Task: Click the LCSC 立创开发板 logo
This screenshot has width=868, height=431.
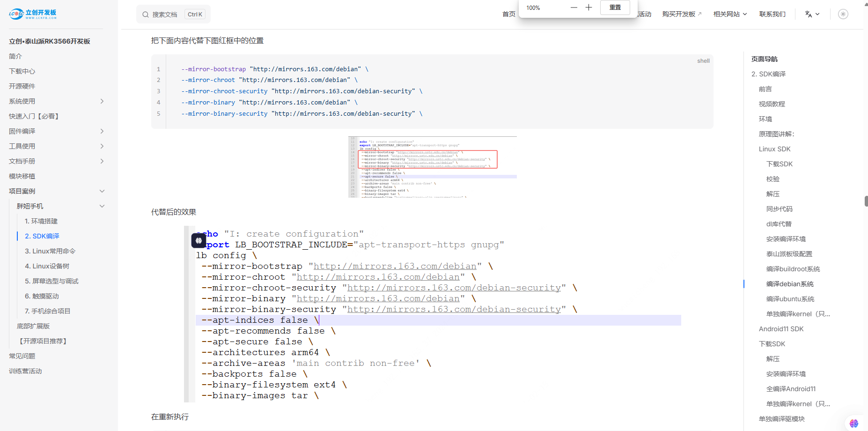Action: [33, 14]
